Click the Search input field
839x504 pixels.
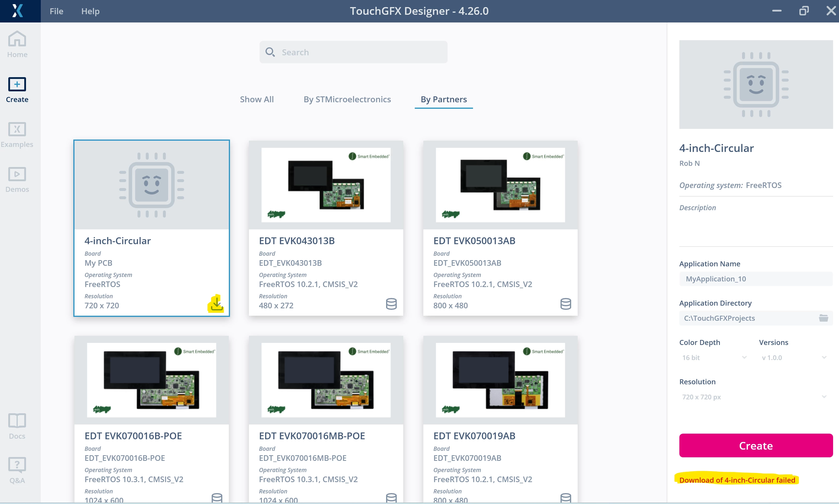coord(353,52)
